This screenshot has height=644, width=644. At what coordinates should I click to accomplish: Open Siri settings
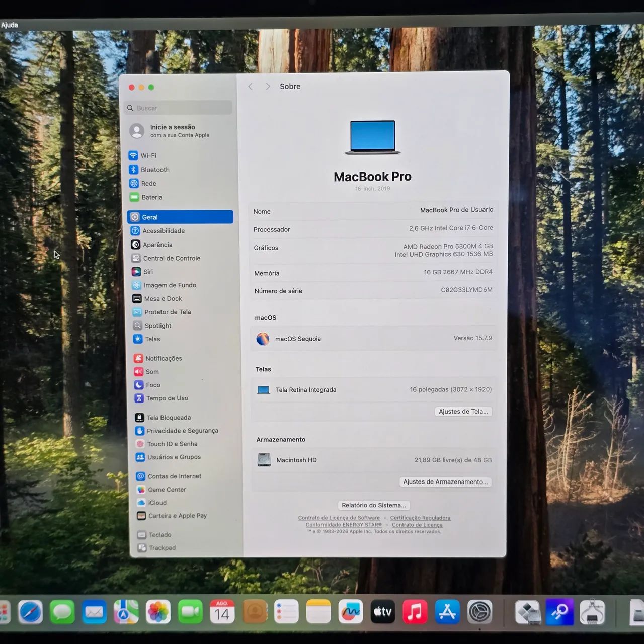pos(142,272)
